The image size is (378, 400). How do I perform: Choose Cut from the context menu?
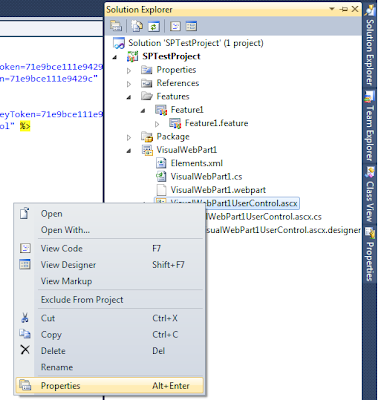[109, 318]
